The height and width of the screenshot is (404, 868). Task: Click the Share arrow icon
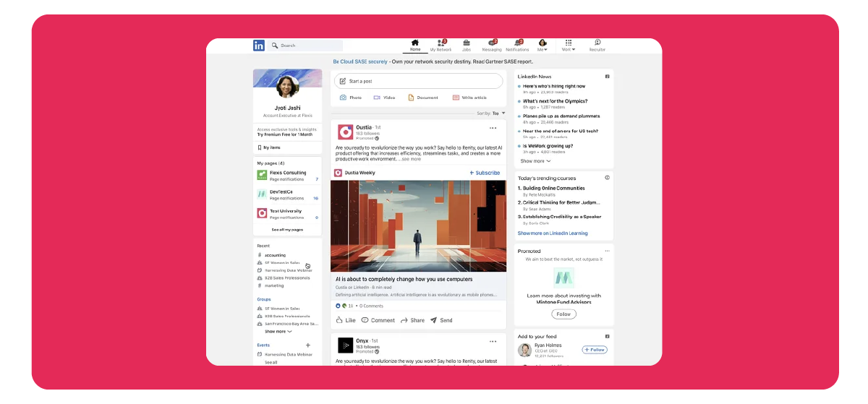click(x=404, y=320)
